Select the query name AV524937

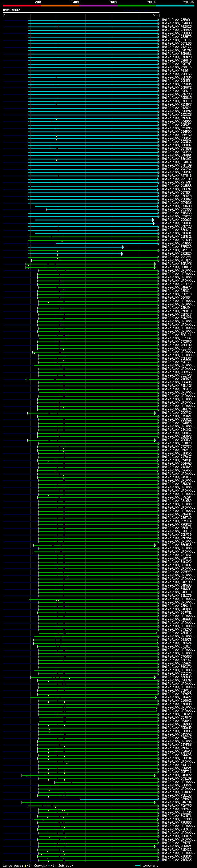click(x=11, y=10)
